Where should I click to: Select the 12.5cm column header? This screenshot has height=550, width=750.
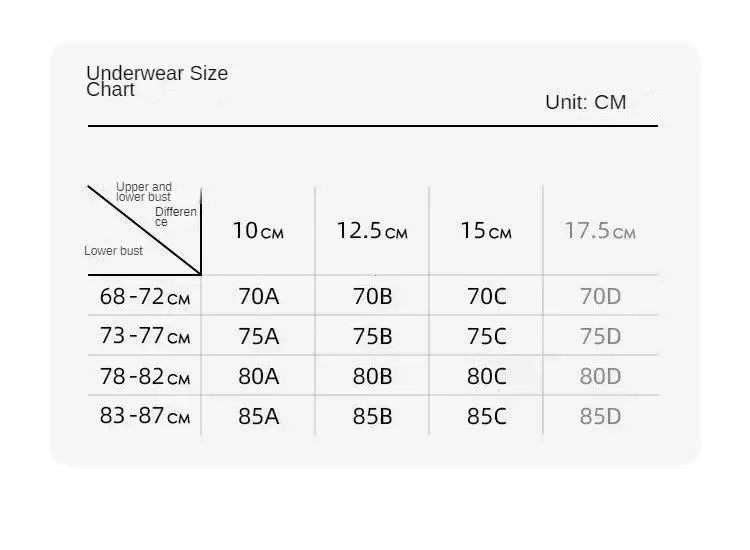pos(372,231)
